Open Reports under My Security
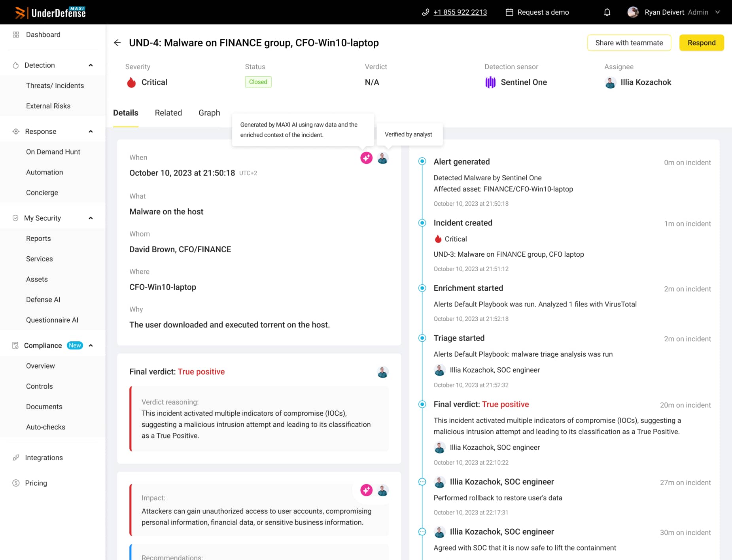The image size is (732, 560). [38, 238]
